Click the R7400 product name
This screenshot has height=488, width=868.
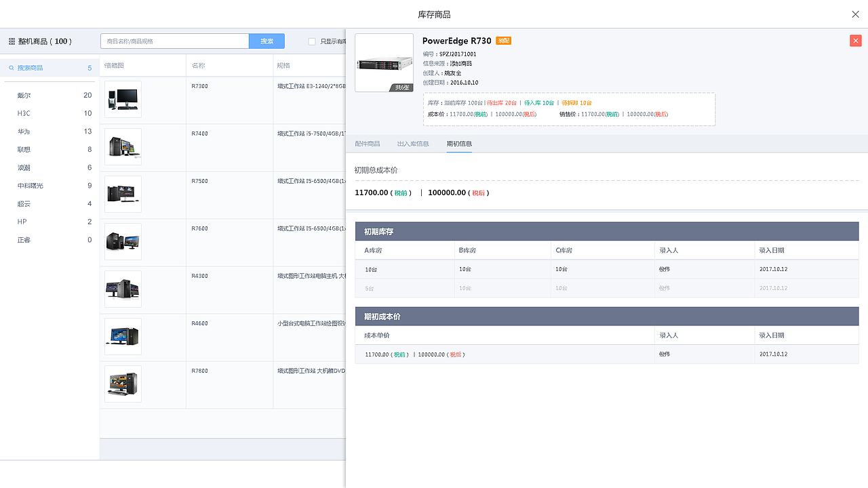[200, 134]
